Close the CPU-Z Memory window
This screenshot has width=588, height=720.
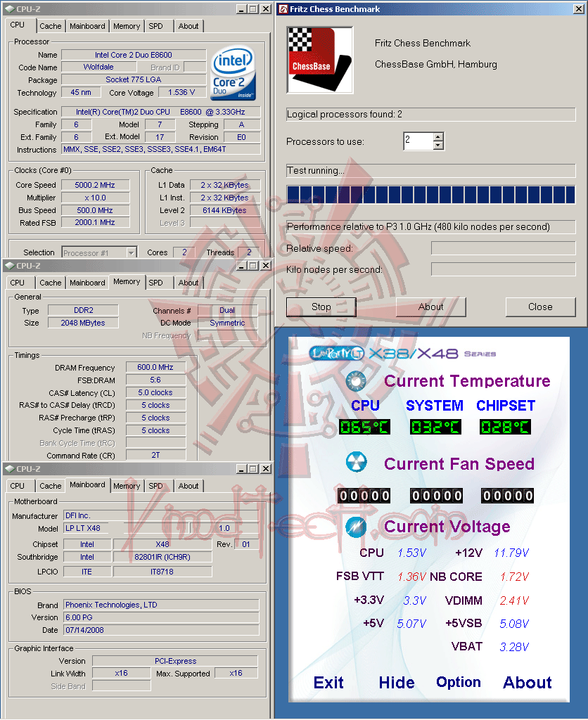tap(266, 265)
